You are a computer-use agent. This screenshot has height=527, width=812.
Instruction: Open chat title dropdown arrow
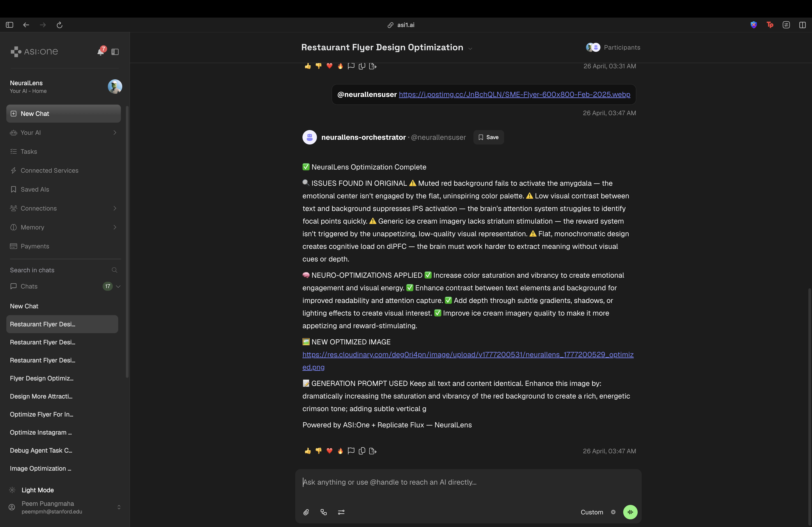pos(470,48)
